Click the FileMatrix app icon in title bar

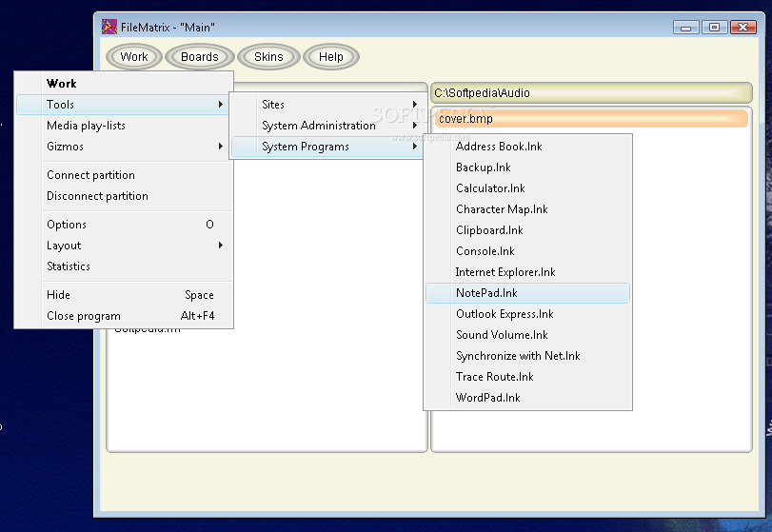pyautogui.click(x=109, y=27)
